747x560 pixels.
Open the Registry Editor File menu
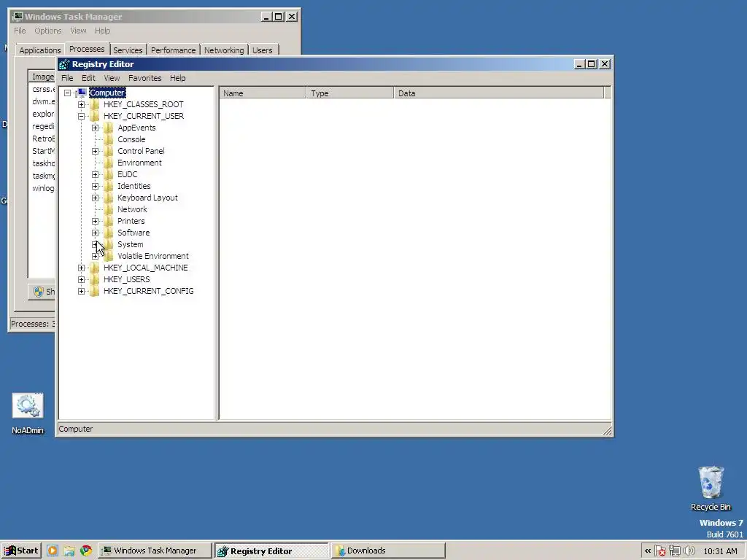click(x=67, y=78)
